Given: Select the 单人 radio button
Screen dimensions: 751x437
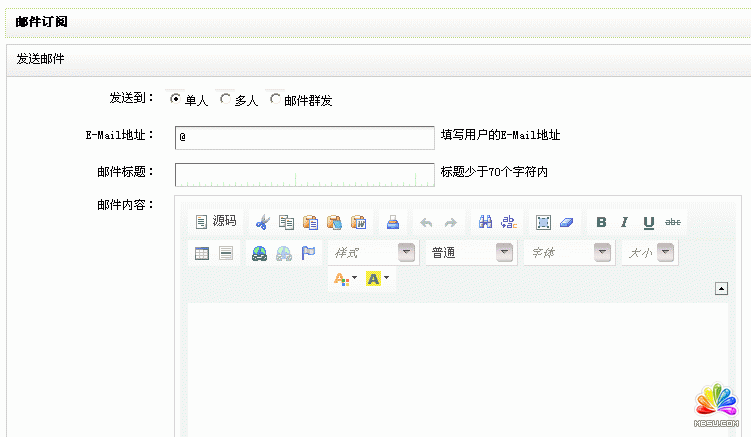Looking at the screenshot, I should tap(175, 99).
